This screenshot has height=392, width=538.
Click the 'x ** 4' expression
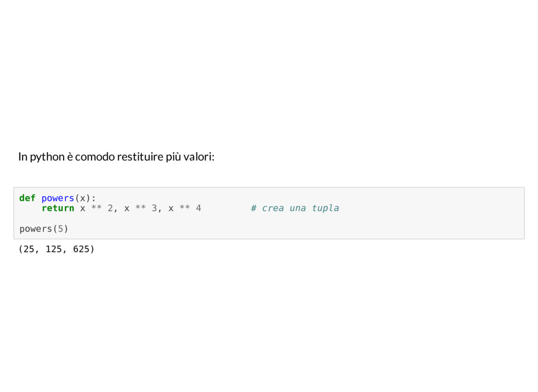[184, 208]
